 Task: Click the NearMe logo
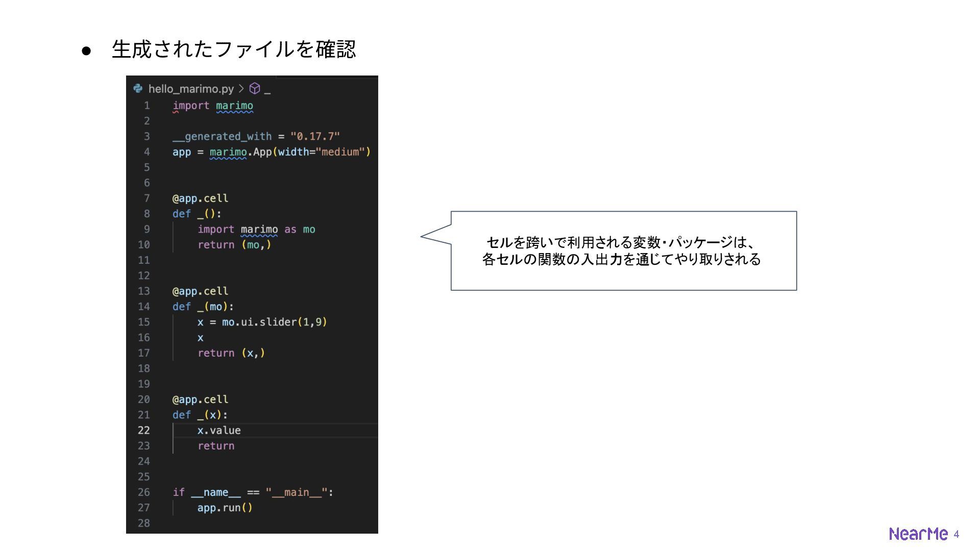[918, 534]
